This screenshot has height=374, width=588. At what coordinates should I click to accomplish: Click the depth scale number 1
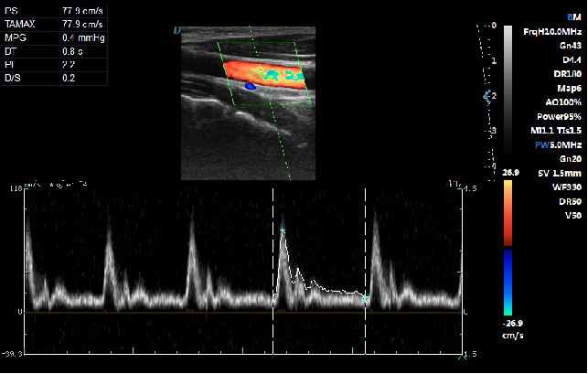click(x=494, y=60)
